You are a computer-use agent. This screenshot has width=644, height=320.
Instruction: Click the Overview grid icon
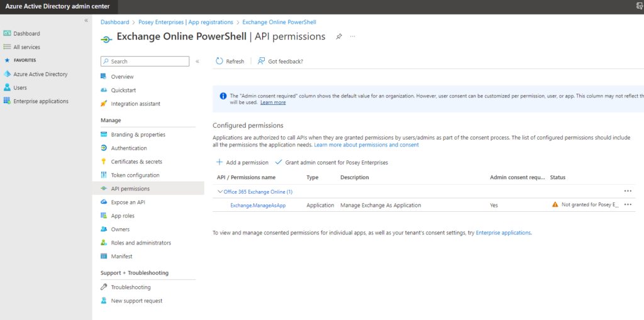[x=104, y=77]
